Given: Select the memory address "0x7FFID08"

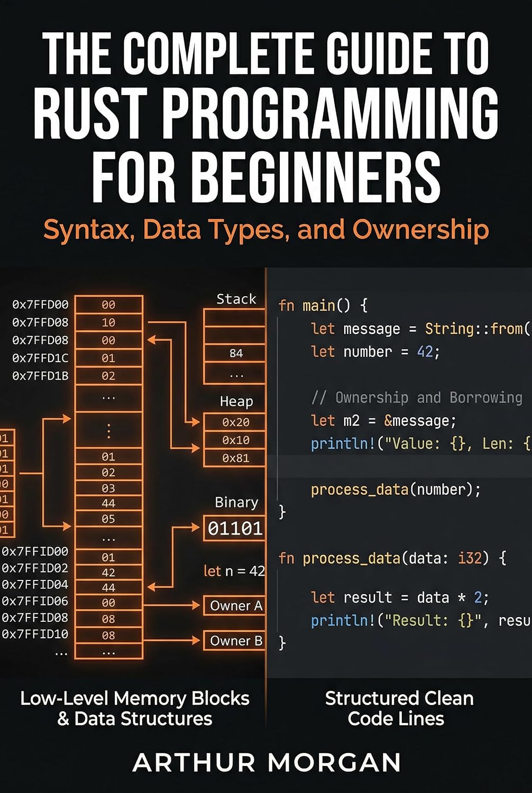Looking at the screenshot, I should (35, 617).
